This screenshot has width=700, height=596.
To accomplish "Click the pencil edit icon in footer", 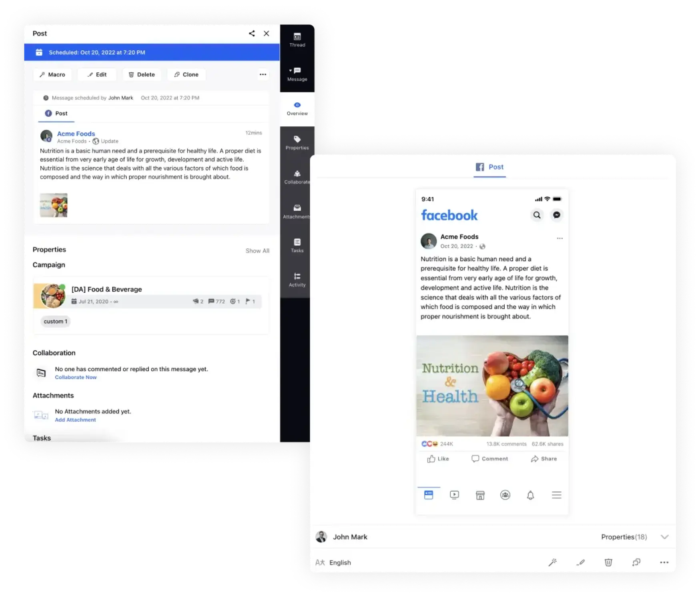I will [581, 563].
